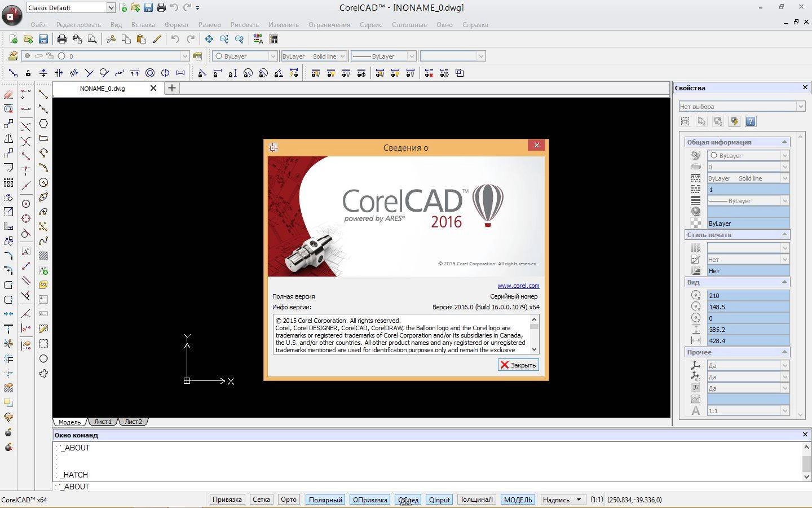The height and width of the screenshot is (508, 812).
Task: Toggle Привязка snap in status bar
Action: 227,500
